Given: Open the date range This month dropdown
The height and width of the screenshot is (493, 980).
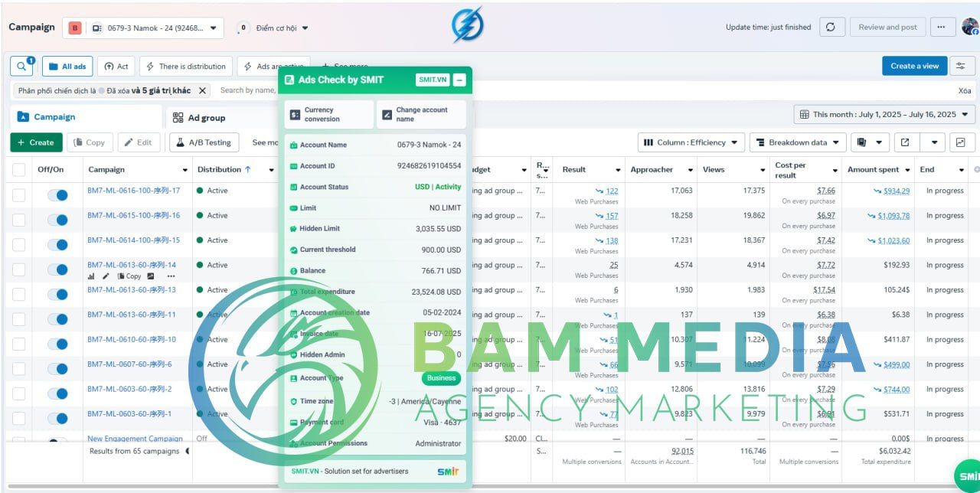Looking at the screenshot, I should pyautogui.click(x=884, y=115).
